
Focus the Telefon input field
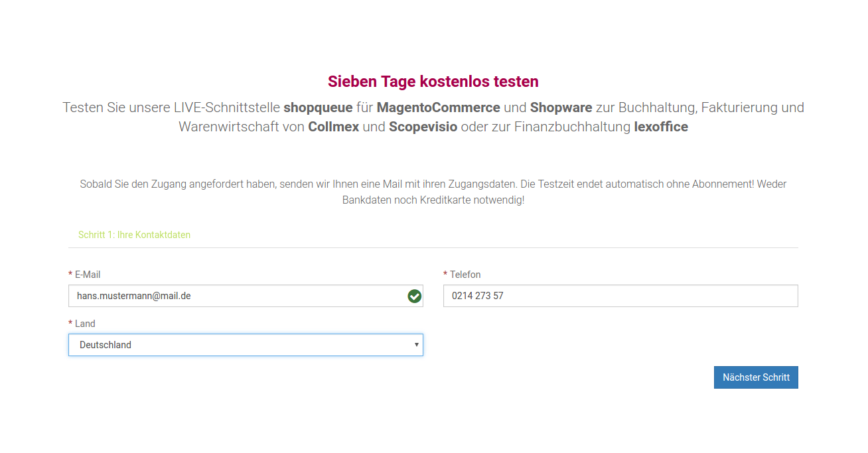[620, 296]
